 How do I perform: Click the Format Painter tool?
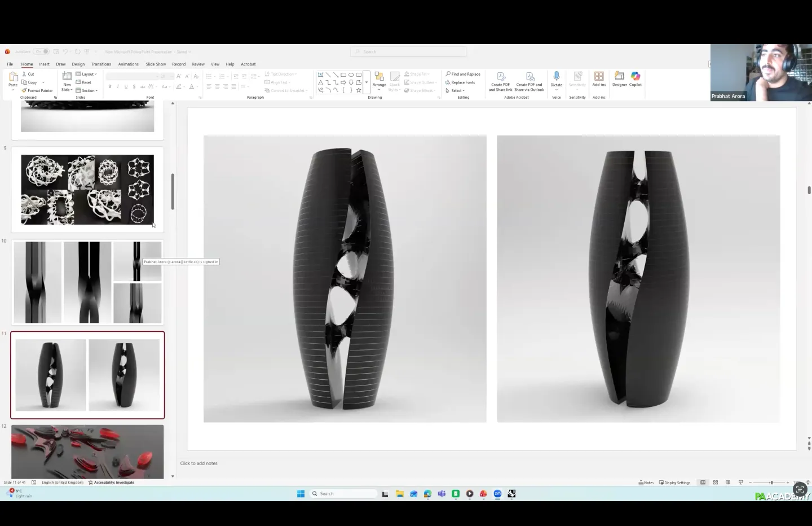(37, 90)
